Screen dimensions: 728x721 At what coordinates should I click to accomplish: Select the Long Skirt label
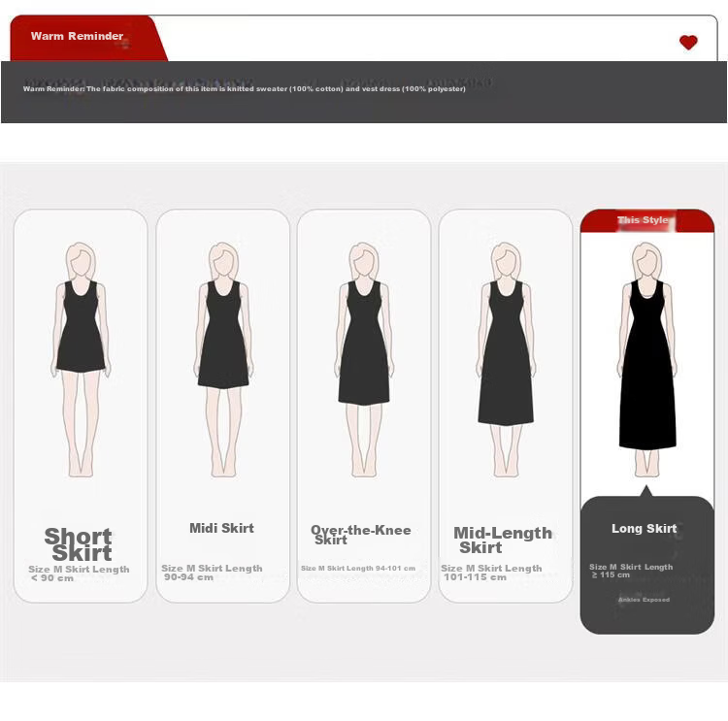pyautogui.click(x=644, y=528)
